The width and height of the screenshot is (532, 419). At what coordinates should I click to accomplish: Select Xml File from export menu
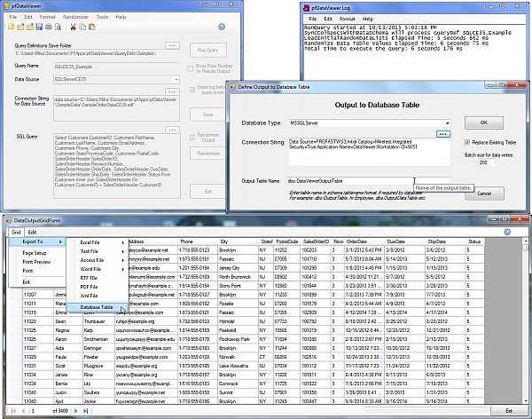97,296
